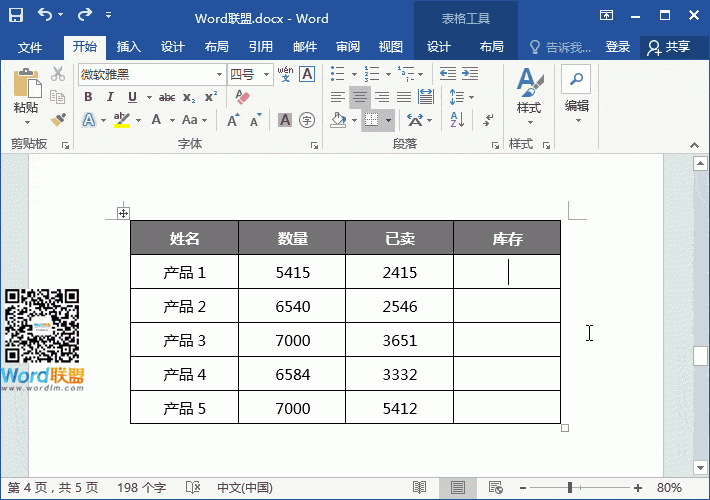Click the increase indent icon
This screenshot has height=500, width=710.
pyautogui.click(x=470, y=73)
